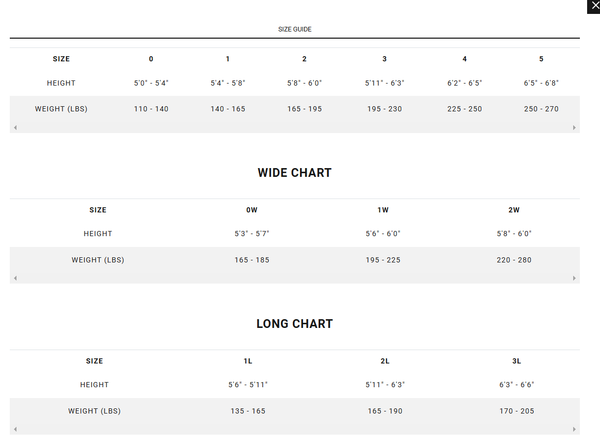Click left scroll arrow under main size table
The height and width of the screenshot is (446, 600).
click(14, 128)
